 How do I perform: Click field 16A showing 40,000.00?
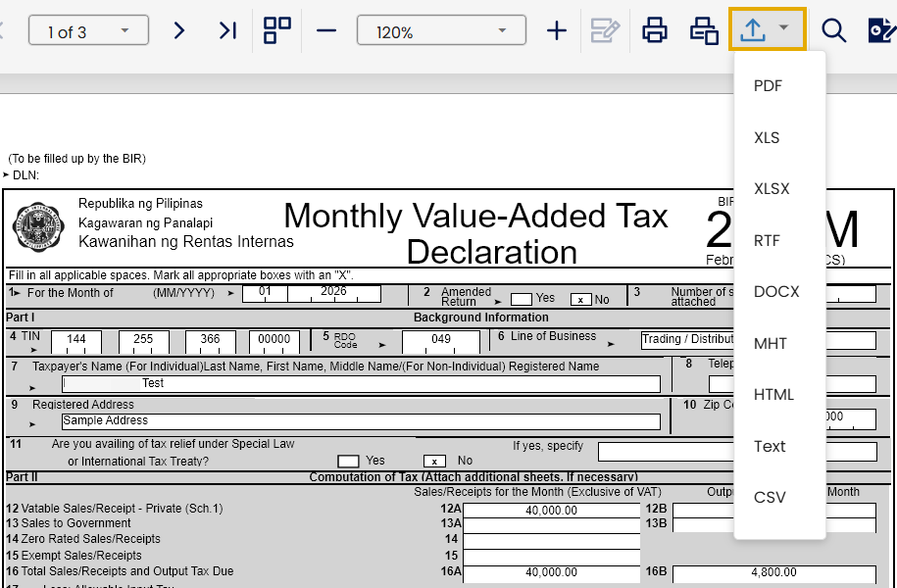[552, 572]
